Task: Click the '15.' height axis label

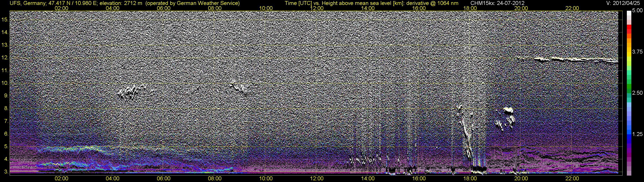Action: (5, 19)
